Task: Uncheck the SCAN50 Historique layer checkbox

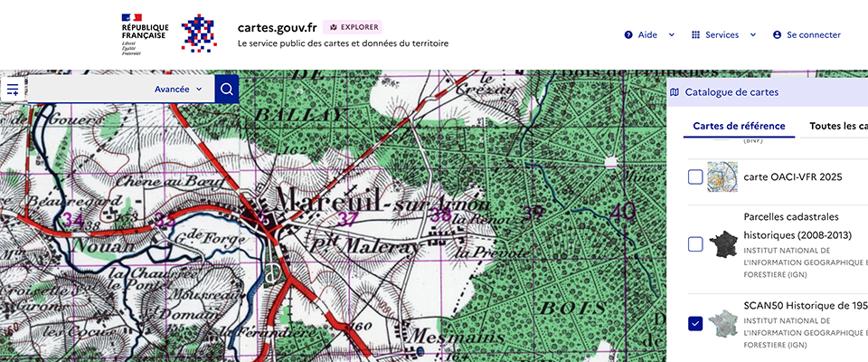Action: click(x=695, y=323)
